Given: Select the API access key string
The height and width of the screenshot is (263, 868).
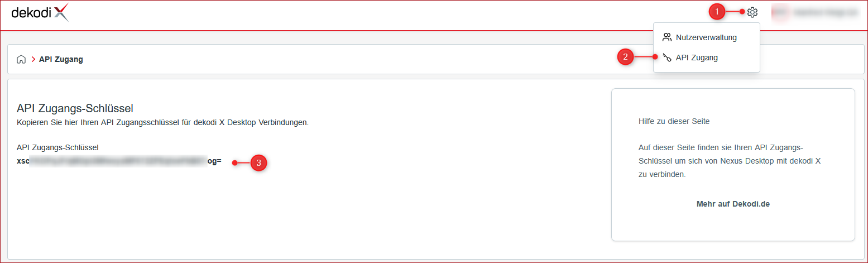Looking at the screenshot, I should pyautogui.click(x=119, y=161).
